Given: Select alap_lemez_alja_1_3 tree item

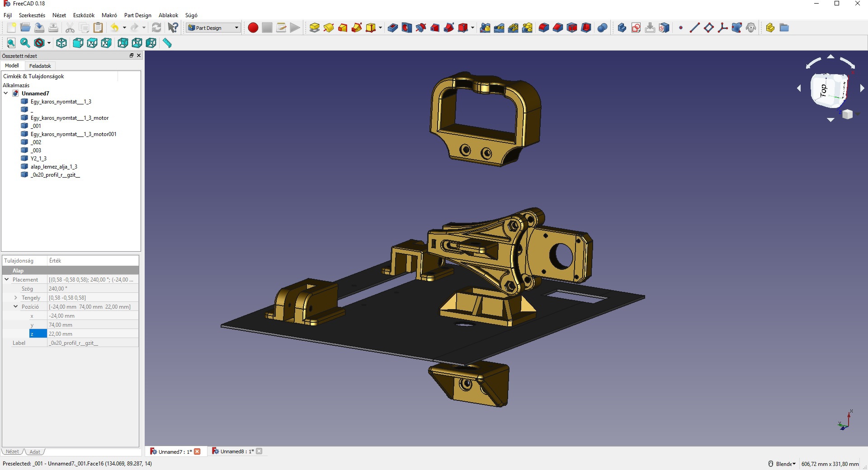Looking at the screenshot, I should coord(54,167).
